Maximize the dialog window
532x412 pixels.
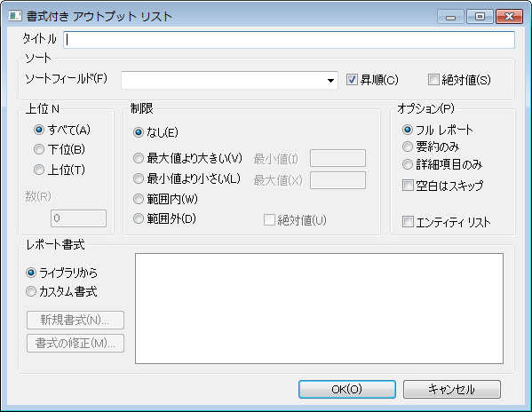coord(480,16)
